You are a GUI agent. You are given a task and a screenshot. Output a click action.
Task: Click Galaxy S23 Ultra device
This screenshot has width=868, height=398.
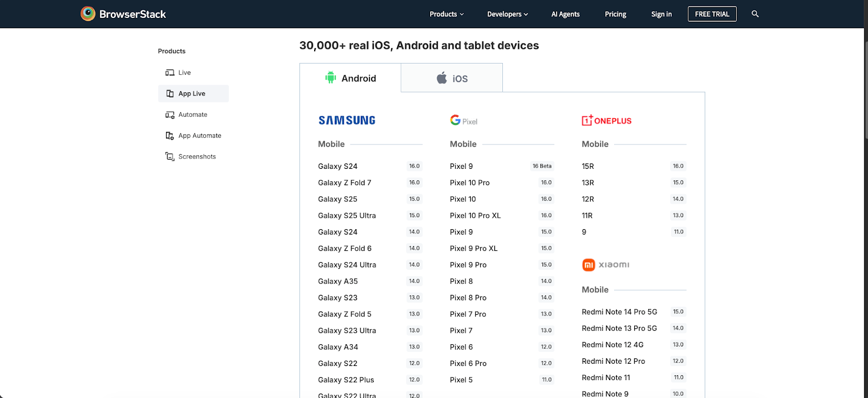pos(347,331)
